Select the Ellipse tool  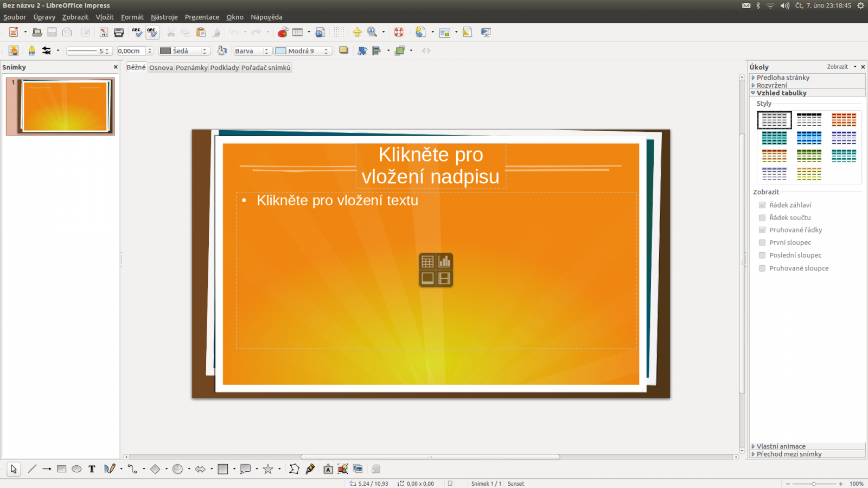point(78,469)
